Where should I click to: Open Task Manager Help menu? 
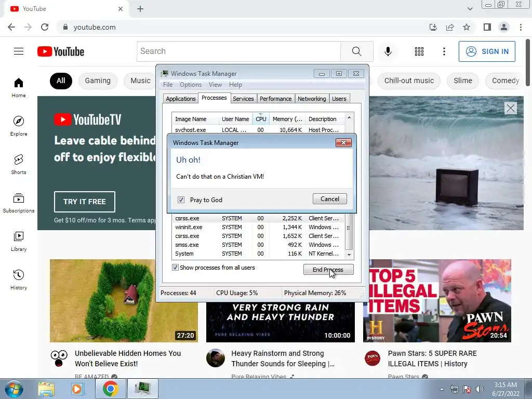(235, 85)
